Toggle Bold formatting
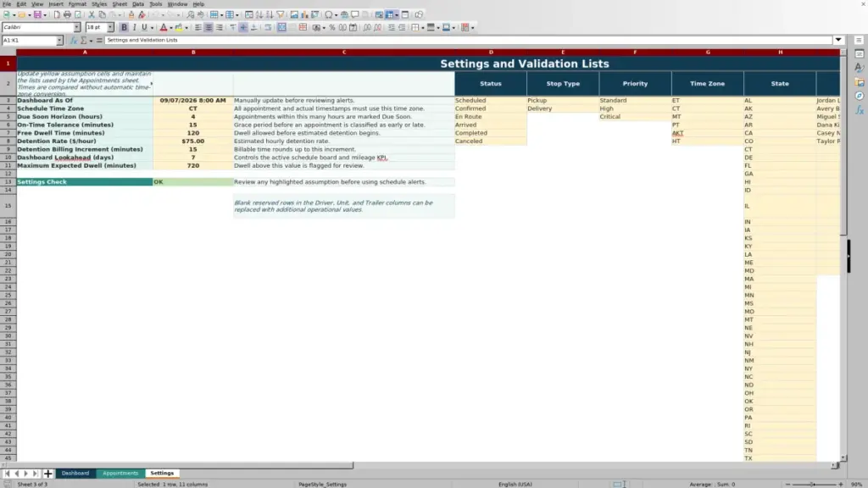Image resolution: width=868 pixels, height=488 pixels. (124, 27)
